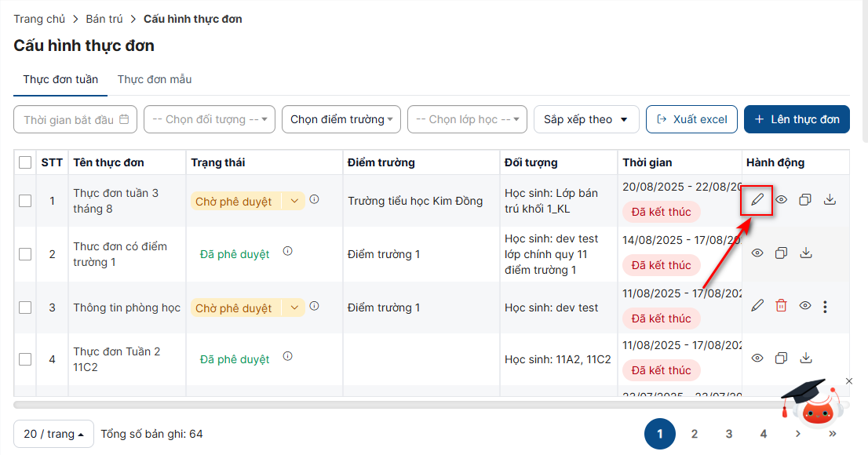Check the box for row 1
This screenshot has height=455, width=868.
25,201
